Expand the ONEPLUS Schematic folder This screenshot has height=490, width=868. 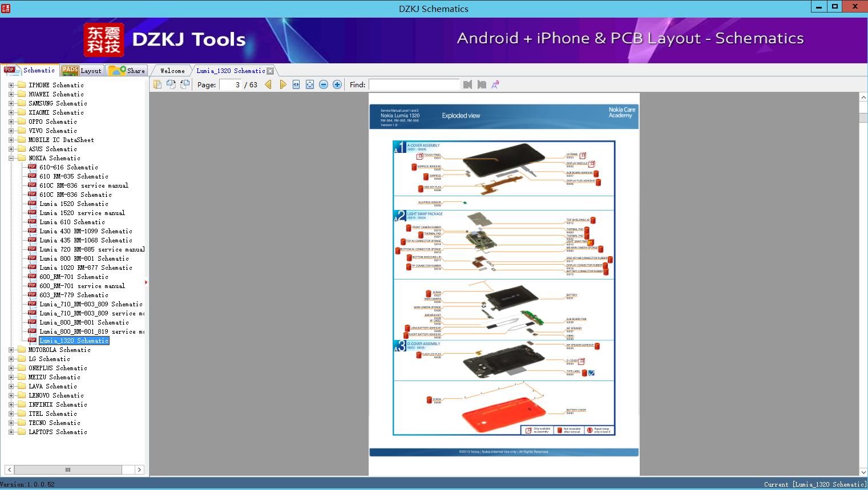click(11, 368)
